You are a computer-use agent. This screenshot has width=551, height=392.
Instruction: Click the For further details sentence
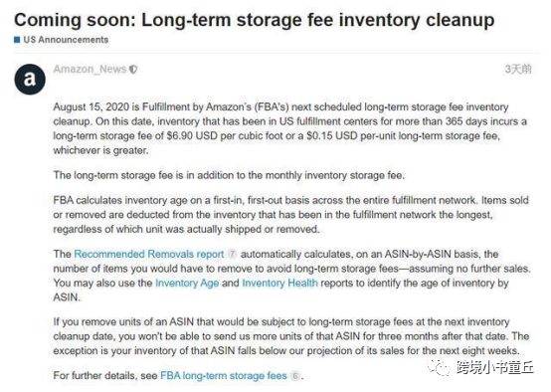[x=178, y=375]
